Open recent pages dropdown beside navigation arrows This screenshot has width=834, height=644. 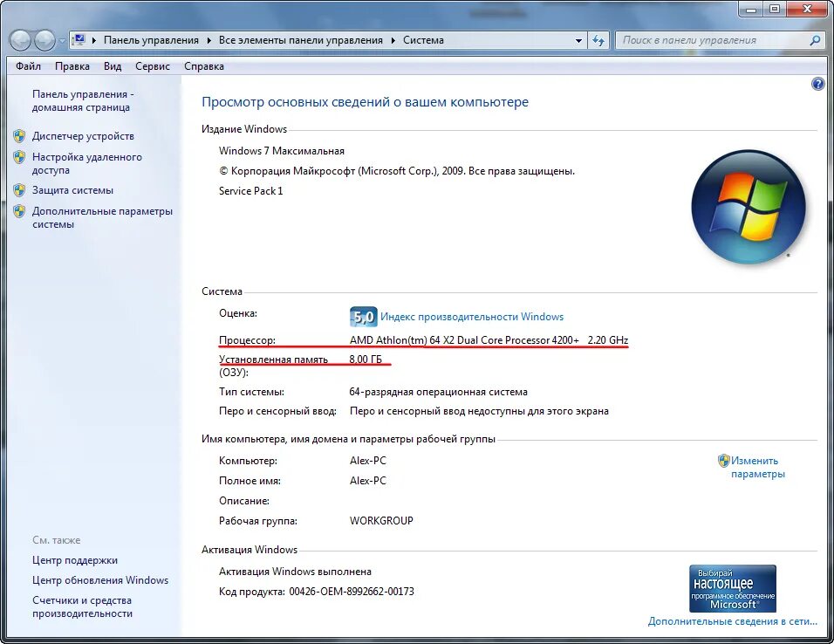[62, 41]
